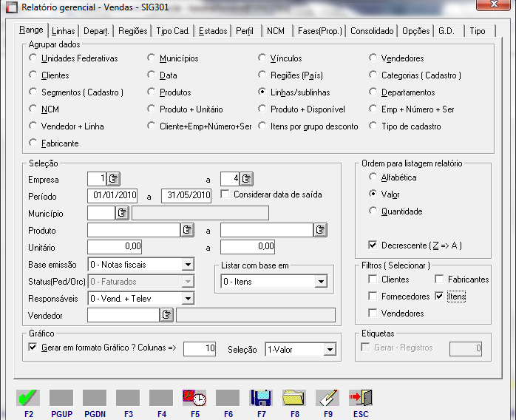Open lookup for ending Empresa field

tap(246, 179)
